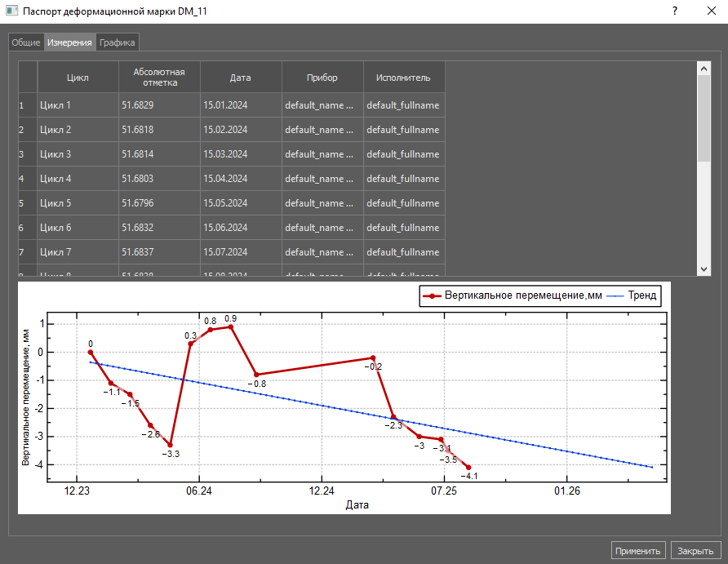Screen dimensions: 728x564
Task: Open the Измерения tab
Action: pyautogui.click(x=69, y=42)
